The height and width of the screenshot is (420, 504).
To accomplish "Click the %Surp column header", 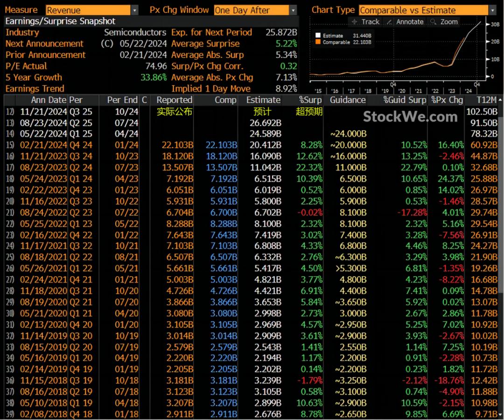I will point(311,100).
